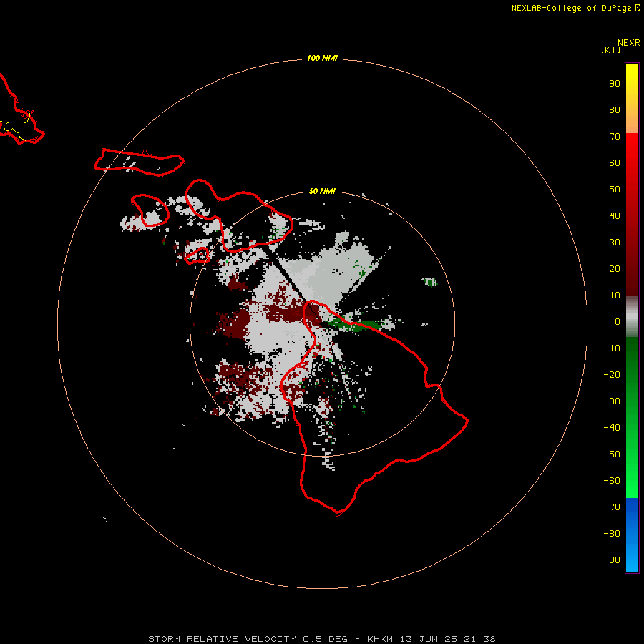Click the "[KT]" units label
This screenshot has width=644, height=644.
[611, 49]
